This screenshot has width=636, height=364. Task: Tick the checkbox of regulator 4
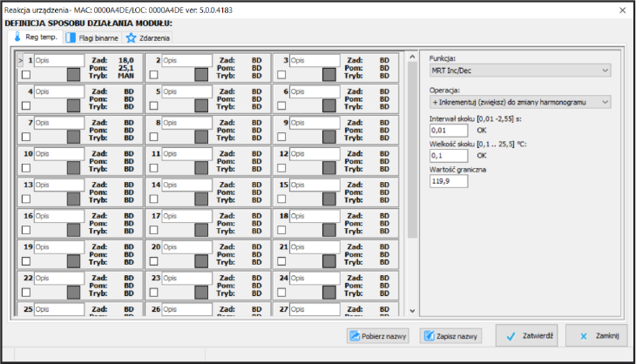[x=26, y=105]
